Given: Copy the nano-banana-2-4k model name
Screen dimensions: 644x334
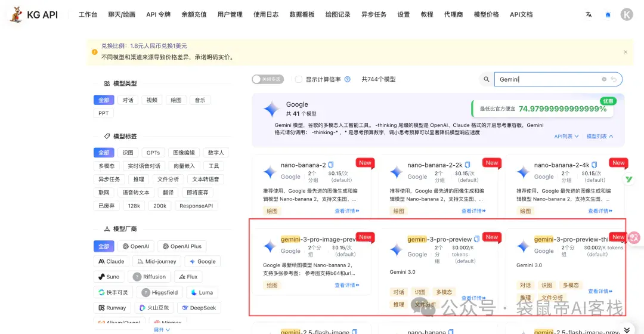Looking at the screenshot, I should click(x=595, y=165).
